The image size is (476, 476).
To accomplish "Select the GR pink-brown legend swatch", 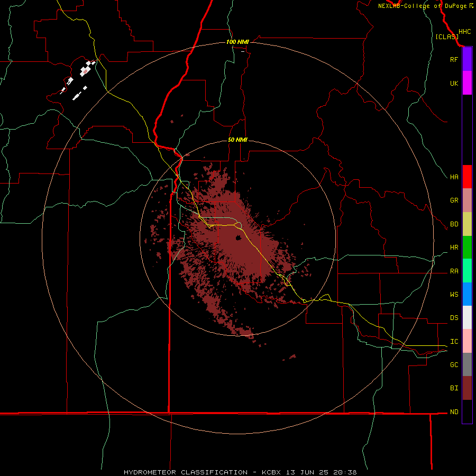I will click(467, 200).
